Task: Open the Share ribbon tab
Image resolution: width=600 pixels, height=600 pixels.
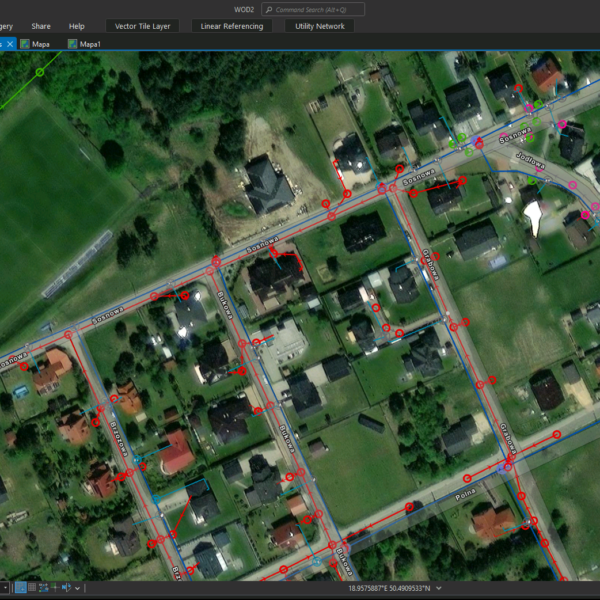Action: pyautogui.click(x=41, y=26)
